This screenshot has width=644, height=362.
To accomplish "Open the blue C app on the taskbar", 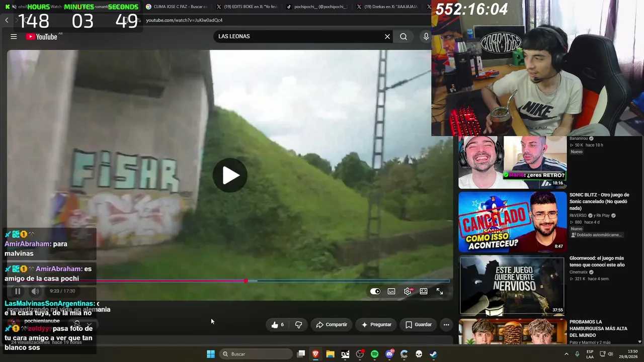I will click(404, 354).
